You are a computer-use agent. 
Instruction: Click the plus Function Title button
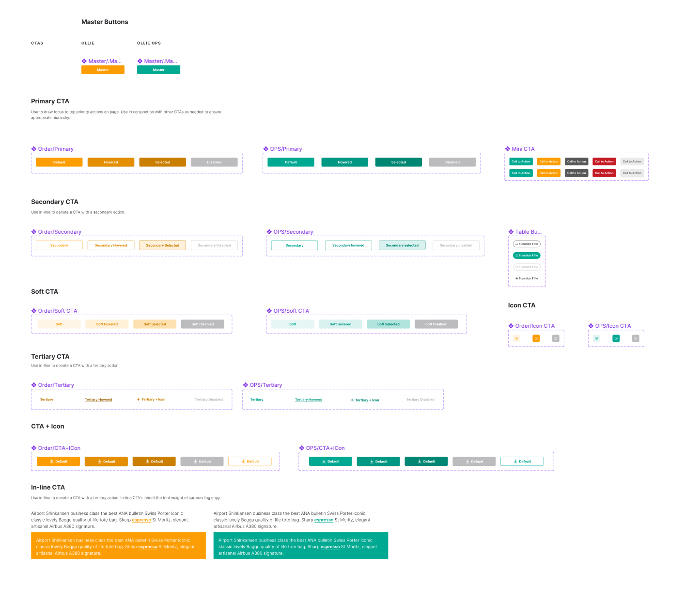(527, 278)
